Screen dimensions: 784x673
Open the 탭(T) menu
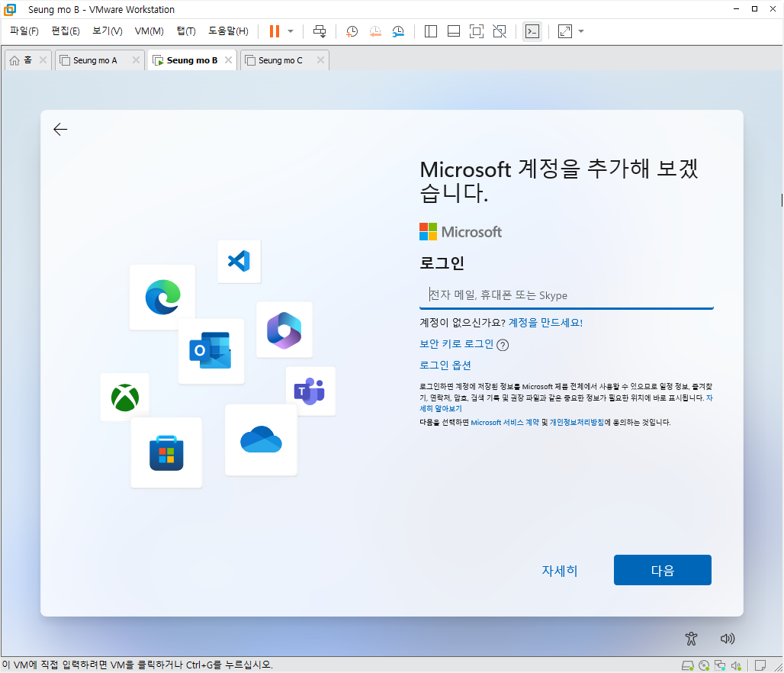coord(186,31)
